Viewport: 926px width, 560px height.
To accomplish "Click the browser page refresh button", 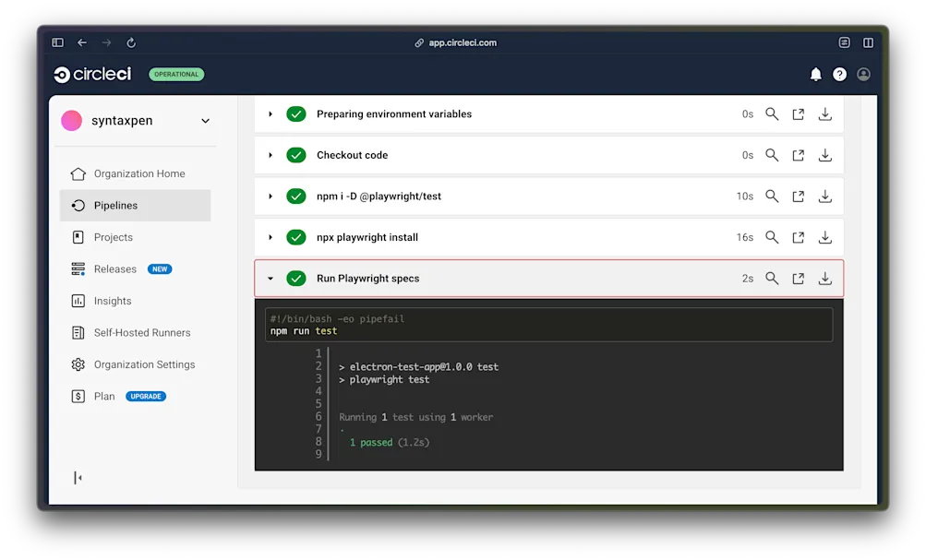I will click(x=130, y=42).
